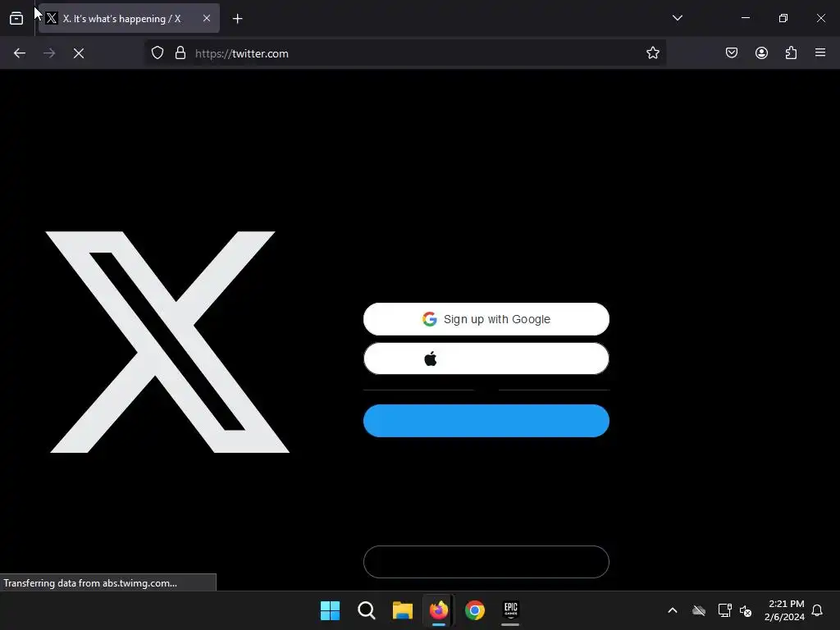Click the large X logo
Screen dimensions: 840x630
[167, 342]
